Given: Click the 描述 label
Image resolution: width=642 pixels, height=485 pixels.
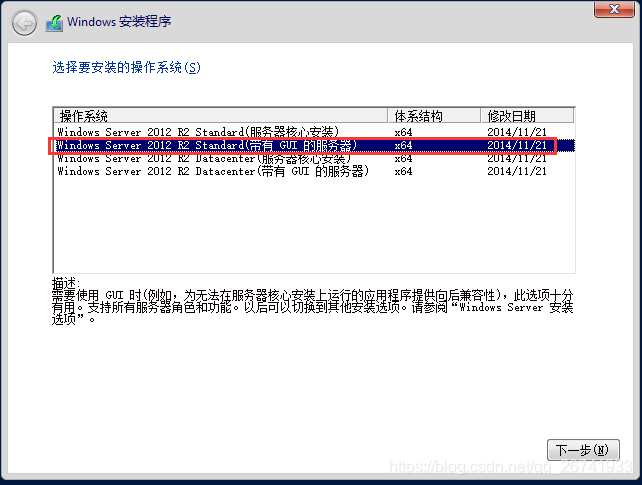Looking at the screenshot, I should pyautogui.click(x=66, y=282).
